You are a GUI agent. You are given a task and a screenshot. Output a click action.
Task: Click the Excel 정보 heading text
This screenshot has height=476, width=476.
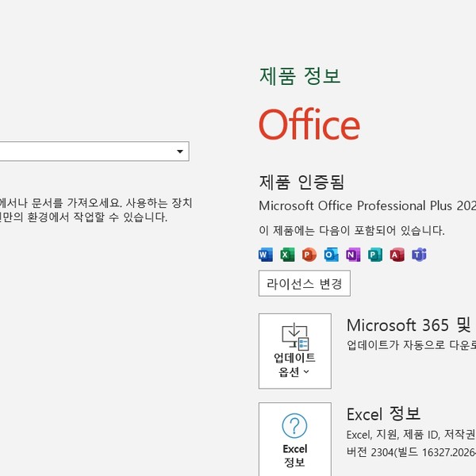384,414
